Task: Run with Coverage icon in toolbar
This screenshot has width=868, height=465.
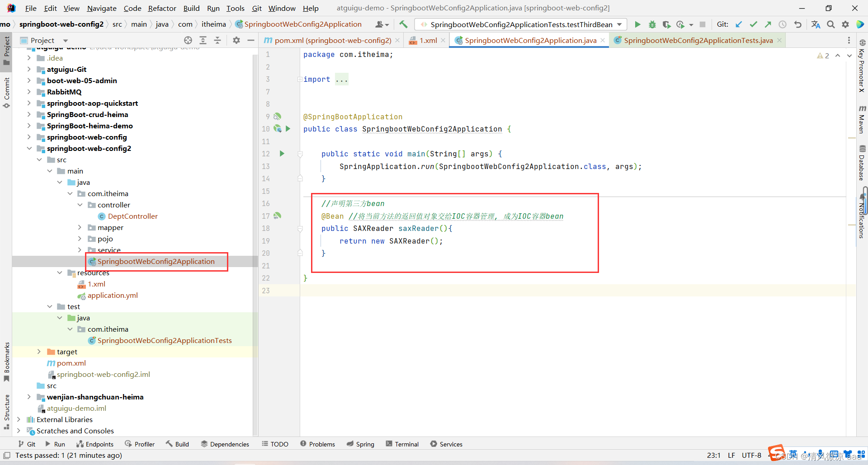Action: (666, 24)
